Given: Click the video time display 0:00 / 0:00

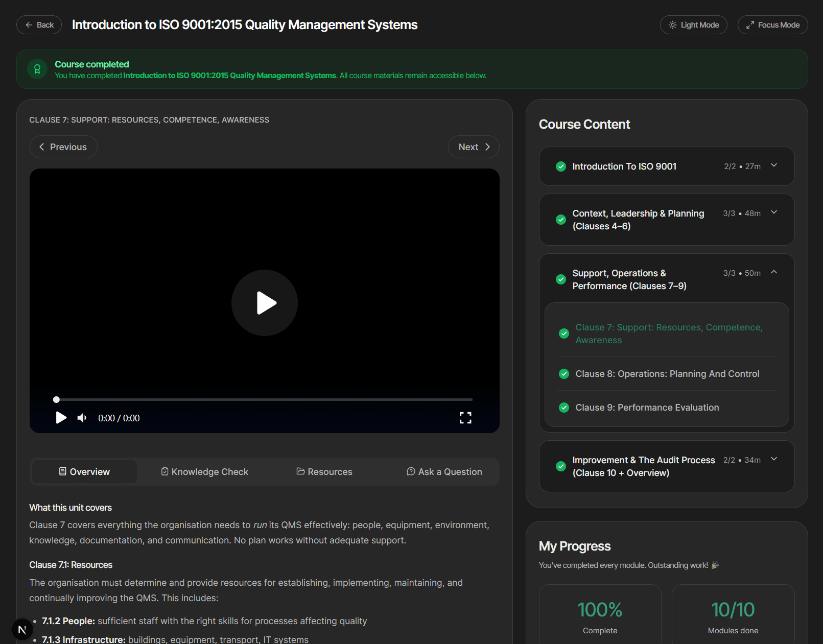Looking at the screenshot, I should tap(119, 418).
